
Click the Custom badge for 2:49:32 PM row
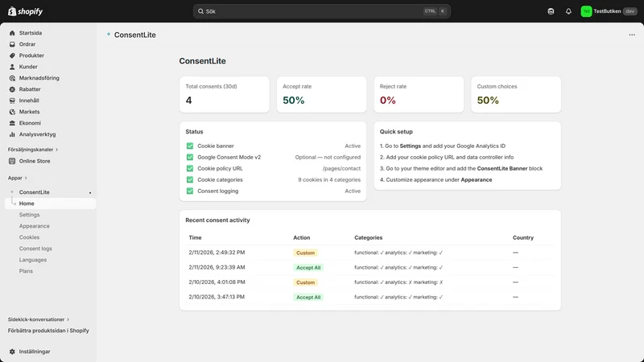[306, 253]
